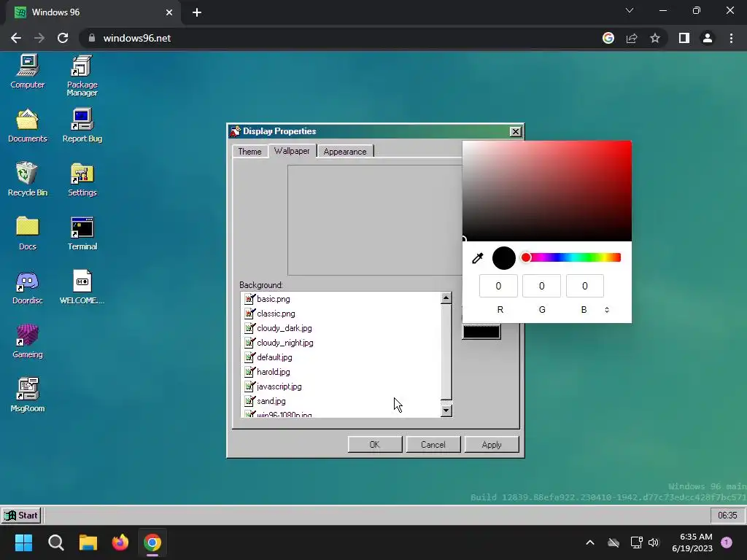Open the Computer desktop icon
This screenshot has height=560, width=747.
[28, 71]
